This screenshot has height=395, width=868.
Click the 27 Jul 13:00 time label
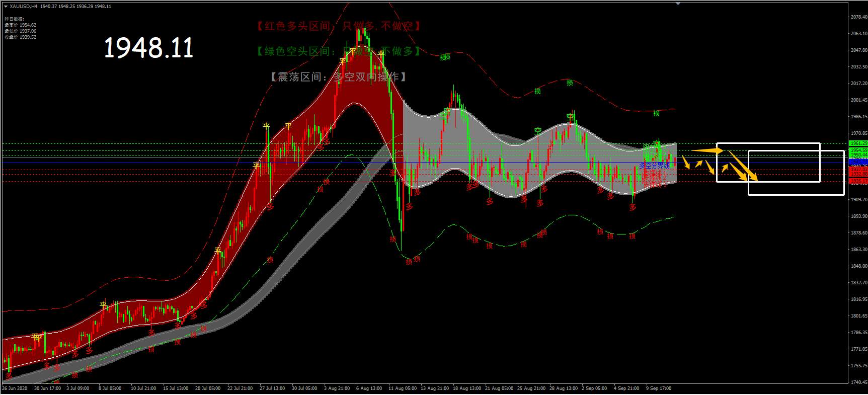pos(272,388)
